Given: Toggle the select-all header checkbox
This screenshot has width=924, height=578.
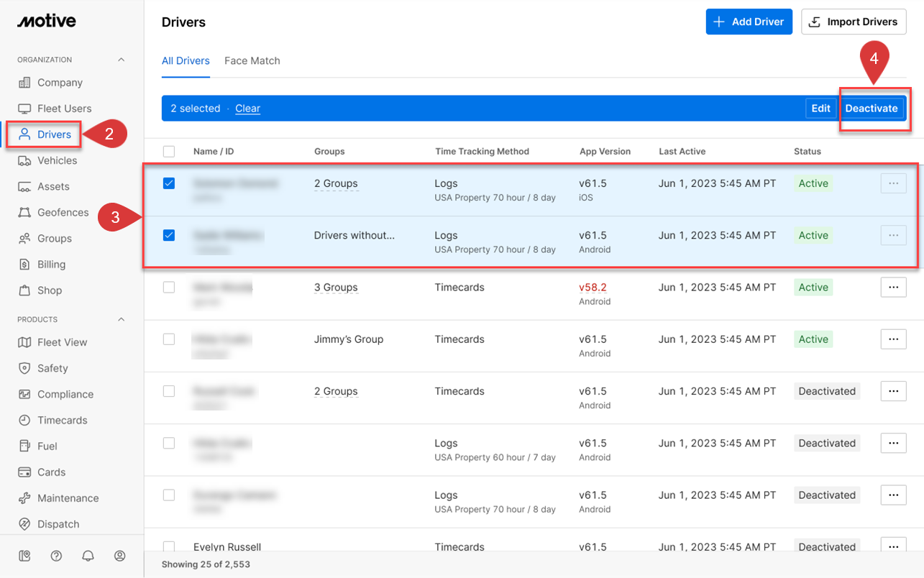Looking at the screenshot, I should [x=169, y=151].
